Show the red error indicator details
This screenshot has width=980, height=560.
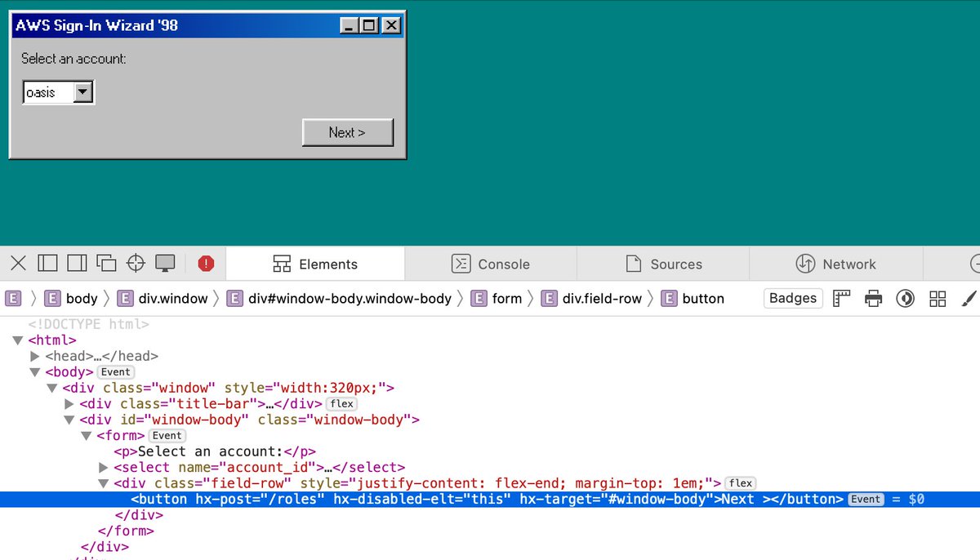[206, 263]
